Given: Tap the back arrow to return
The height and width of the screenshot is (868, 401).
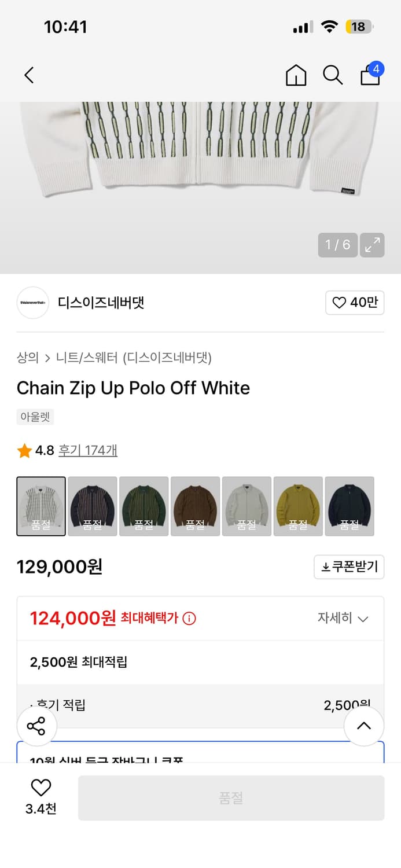Looking at the screenshot, I should tap(28, 75).
